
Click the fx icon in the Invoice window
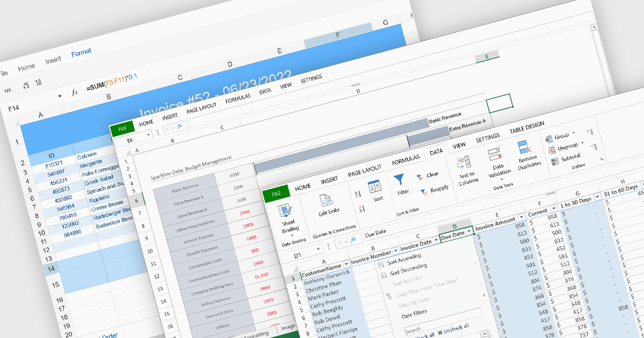pyautogui.click(x=75, y=92)
